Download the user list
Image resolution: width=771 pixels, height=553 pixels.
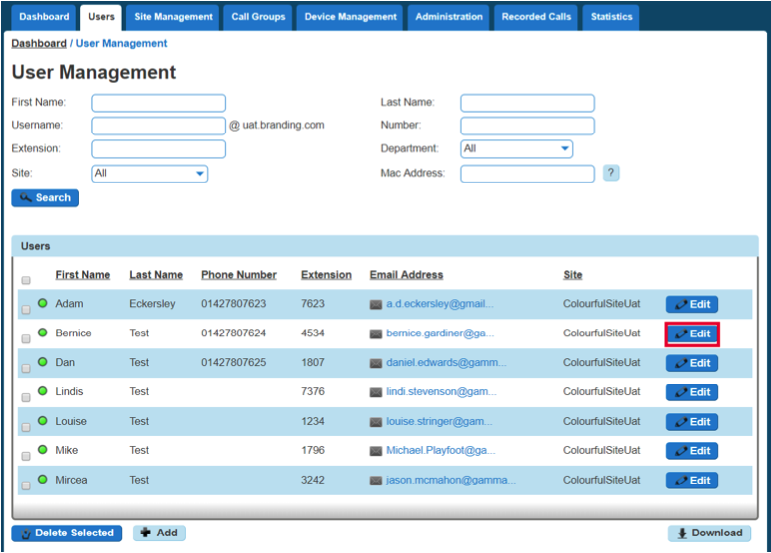[709, 533]
